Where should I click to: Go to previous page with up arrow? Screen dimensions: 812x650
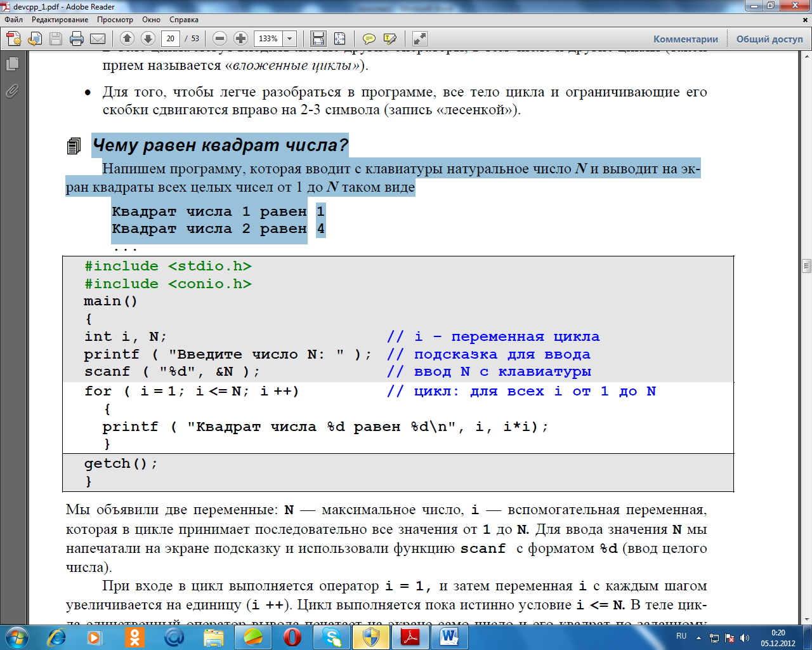(127, 39)
